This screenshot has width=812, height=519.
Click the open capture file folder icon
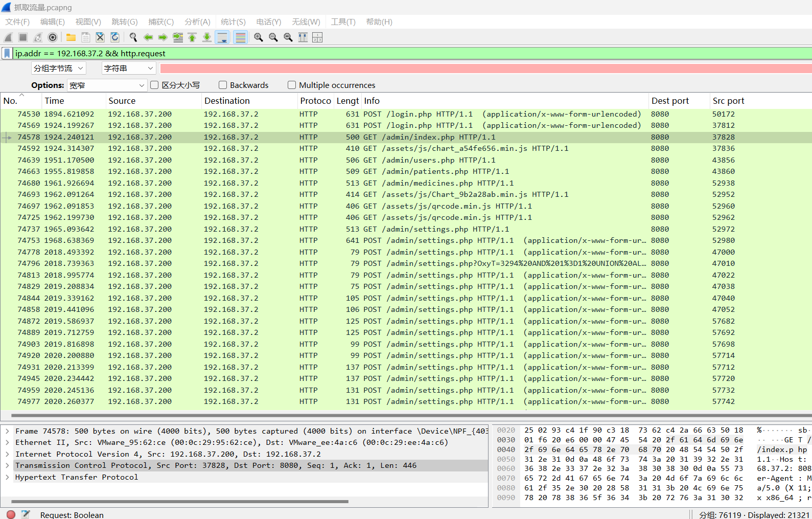pyautogui.click(x=71, y=37)
